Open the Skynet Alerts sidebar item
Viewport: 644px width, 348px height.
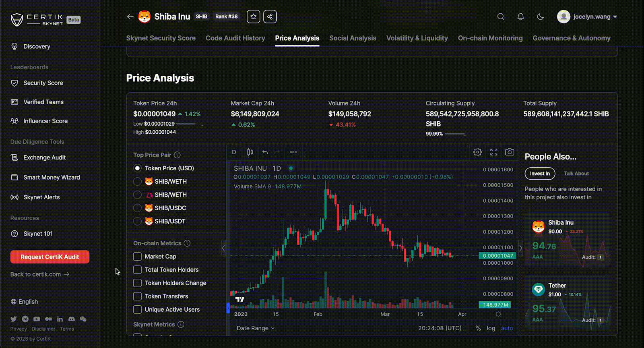tap(35, 197)
